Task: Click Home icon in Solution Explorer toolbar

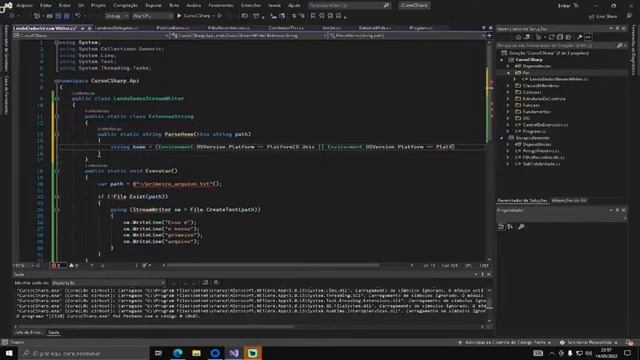Action: (x=518, y=37)
